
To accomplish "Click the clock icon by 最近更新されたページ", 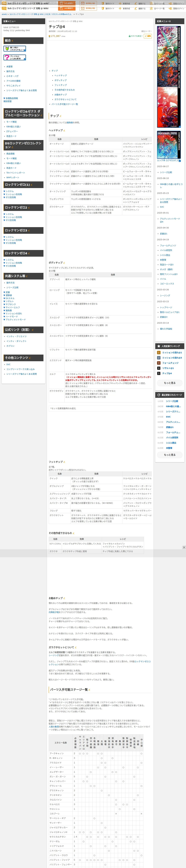I will 159,395.
